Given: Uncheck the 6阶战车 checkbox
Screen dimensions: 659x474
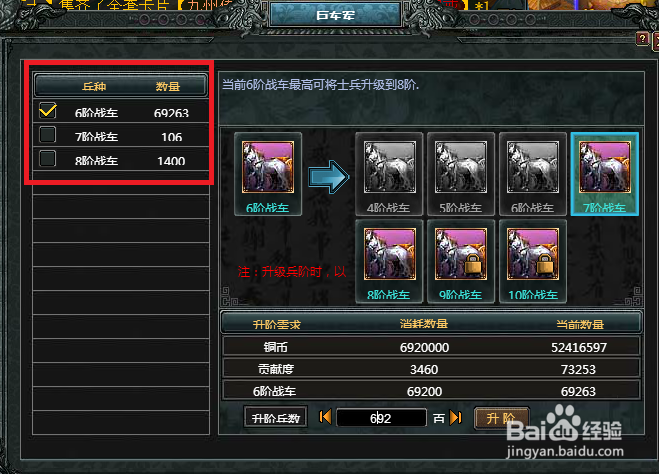Looking at the screenshot, I should [47, 111].
